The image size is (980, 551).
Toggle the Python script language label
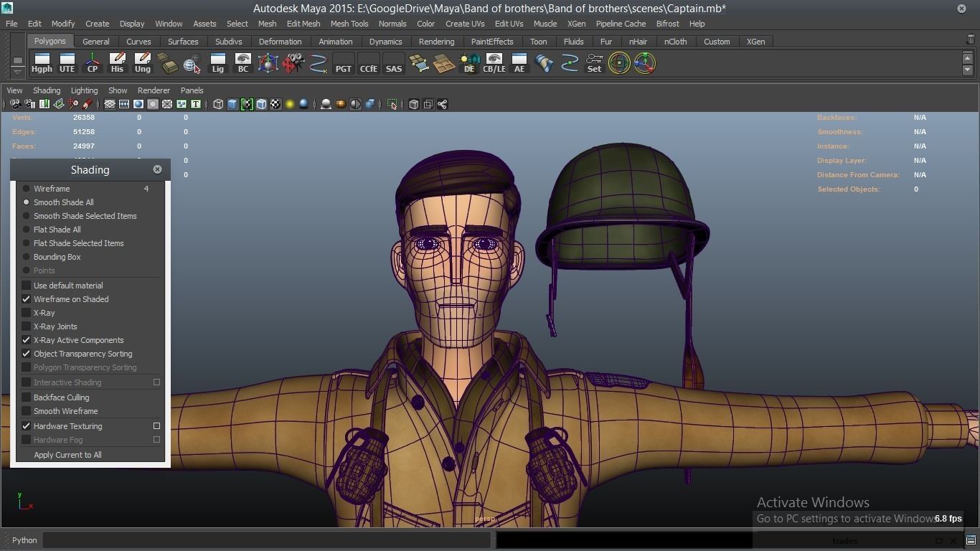24,540
